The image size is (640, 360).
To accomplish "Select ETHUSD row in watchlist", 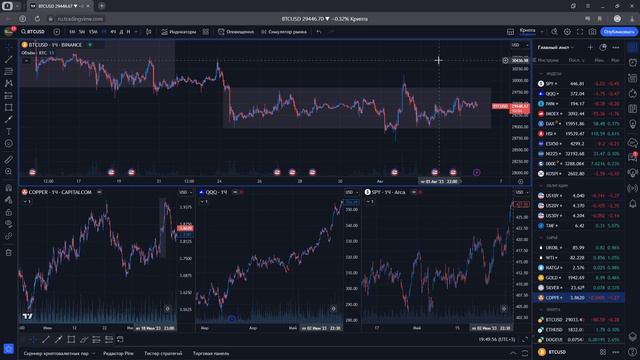I will (x=579, y=329).
